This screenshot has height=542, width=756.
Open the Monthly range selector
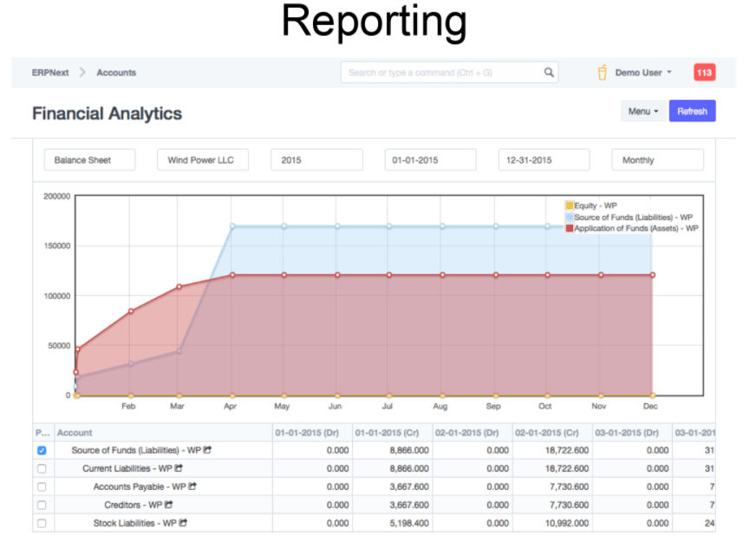658,160
